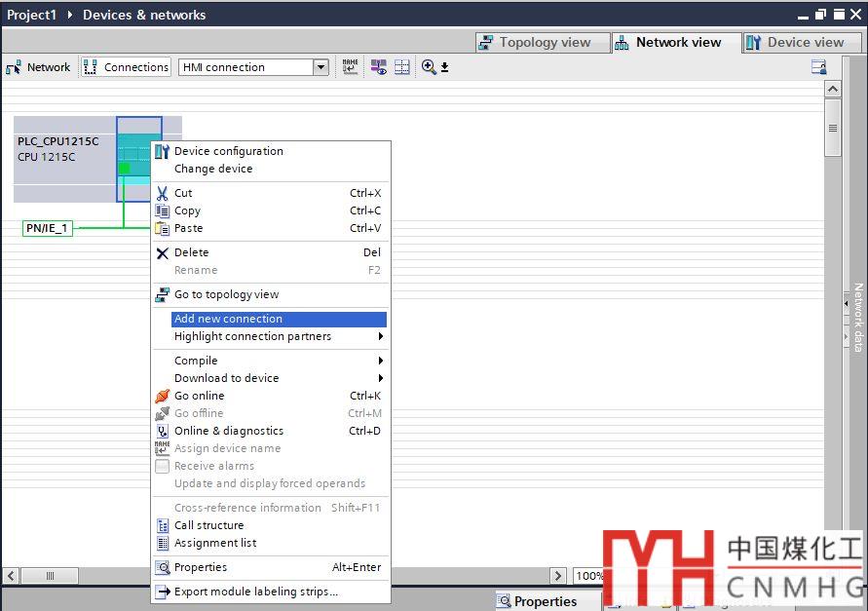Select Add new connection menu entry
Viewport: 868px width, 611px height.
(228, 319)
